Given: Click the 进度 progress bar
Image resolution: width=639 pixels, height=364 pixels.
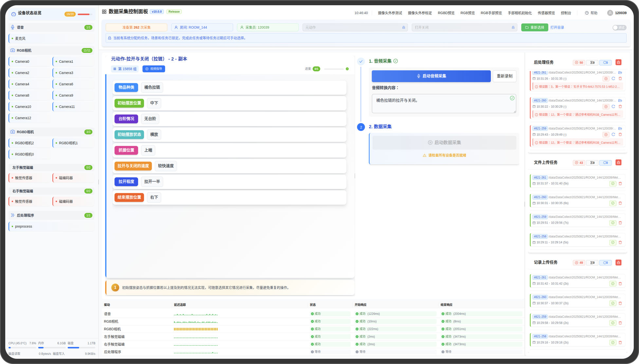Looking at the screenshot, I should [334, 69].
